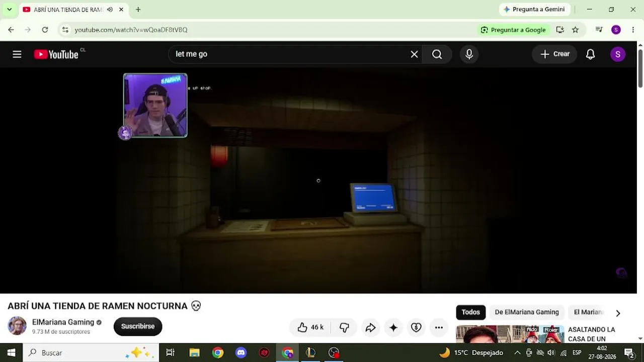644x362 pixels.
Task: Open the ElMariana Gaming channel avatar
Action: point(17,326)
